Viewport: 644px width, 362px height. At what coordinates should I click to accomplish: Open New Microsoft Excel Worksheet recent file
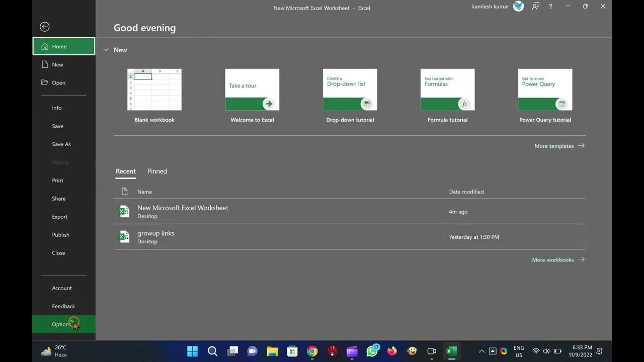tap(350, 212)
